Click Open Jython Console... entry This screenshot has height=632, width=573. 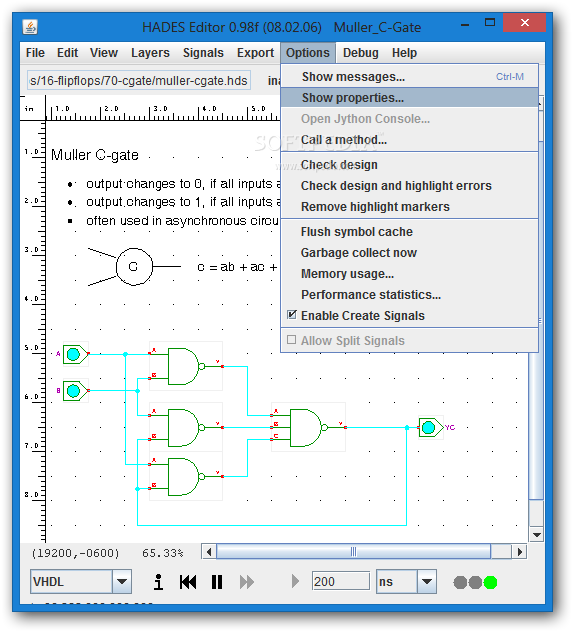tap(409, 118)
